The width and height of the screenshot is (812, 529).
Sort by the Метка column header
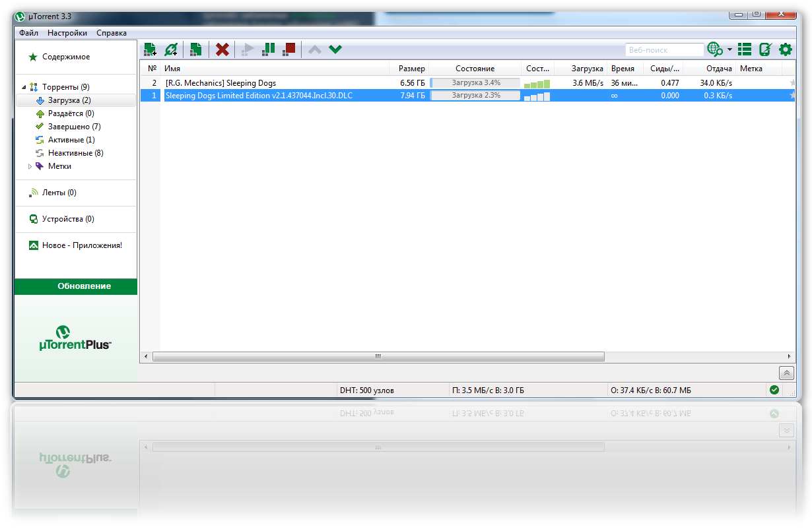(759, 69)
